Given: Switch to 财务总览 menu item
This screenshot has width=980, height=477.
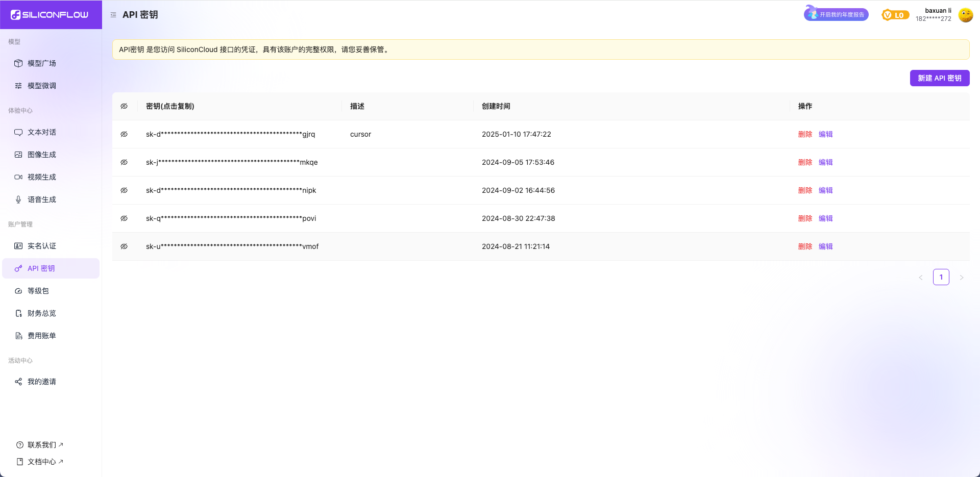Looking at the screenshot, I should tap(42, 313).
